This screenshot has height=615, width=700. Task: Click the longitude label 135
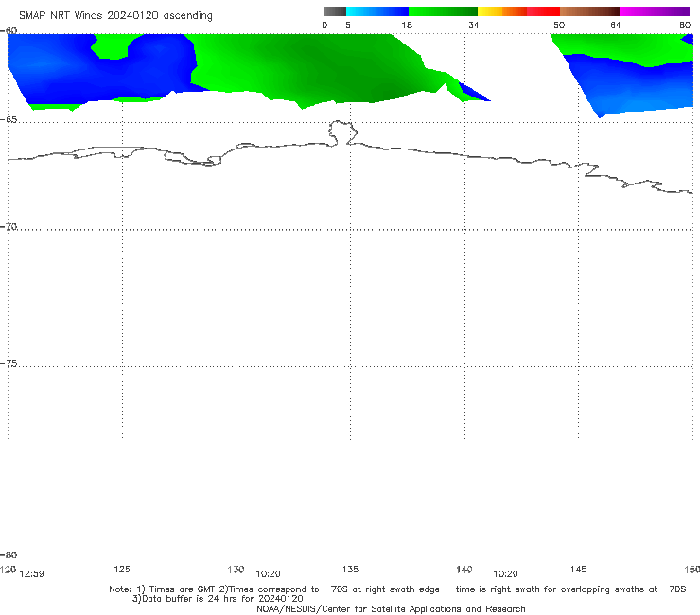click(x=350, y=570)
